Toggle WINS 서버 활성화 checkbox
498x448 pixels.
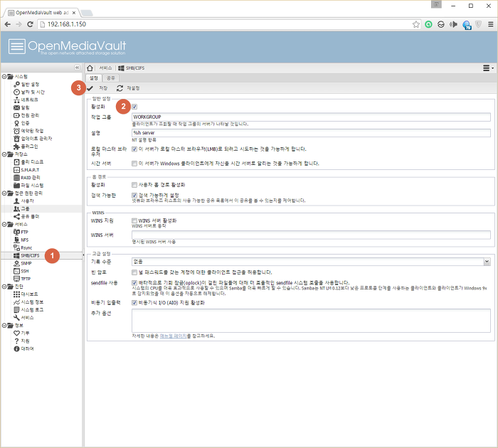[134, 220]
